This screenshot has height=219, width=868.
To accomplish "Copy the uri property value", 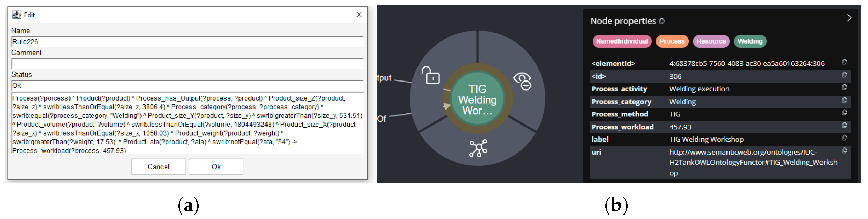I will point(844,151).
